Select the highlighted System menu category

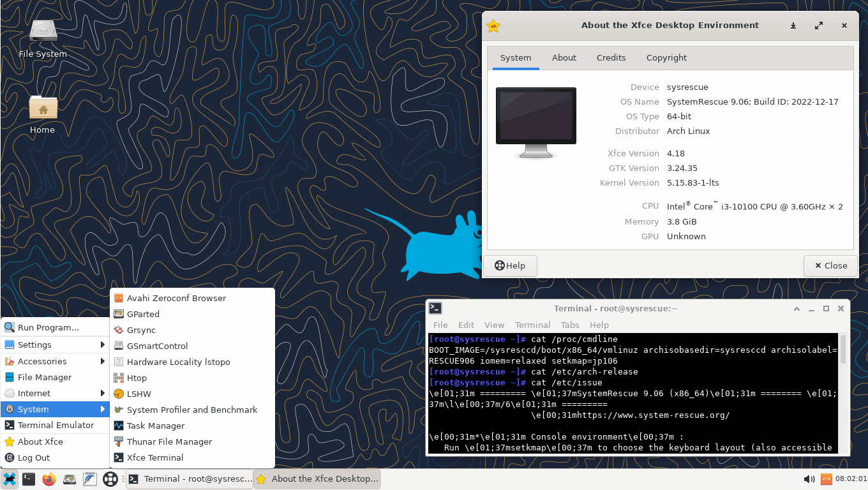coord(56,409)
